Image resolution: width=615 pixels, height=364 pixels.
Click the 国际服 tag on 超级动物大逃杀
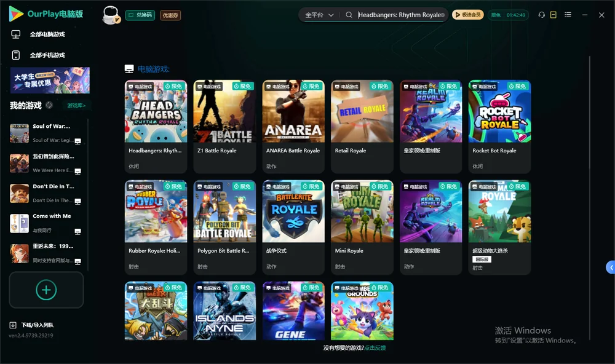482,259
